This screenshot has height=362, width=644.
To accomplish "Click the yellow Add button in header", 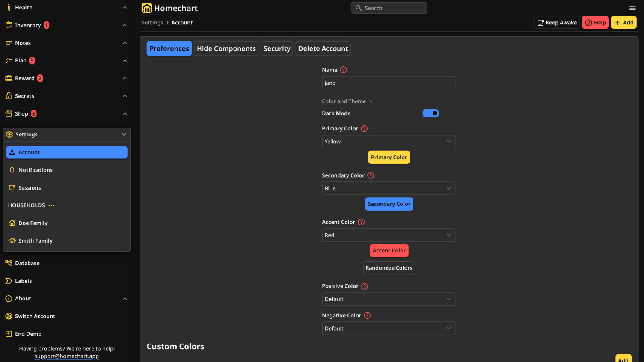I will point(624,22).
